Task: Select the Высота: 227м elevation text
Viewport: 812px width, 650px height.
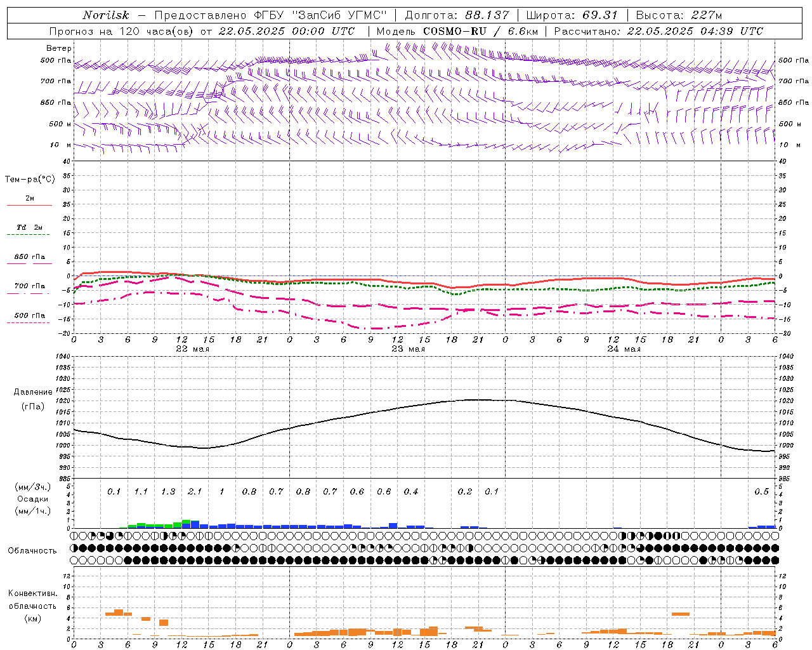Action: 679,15
